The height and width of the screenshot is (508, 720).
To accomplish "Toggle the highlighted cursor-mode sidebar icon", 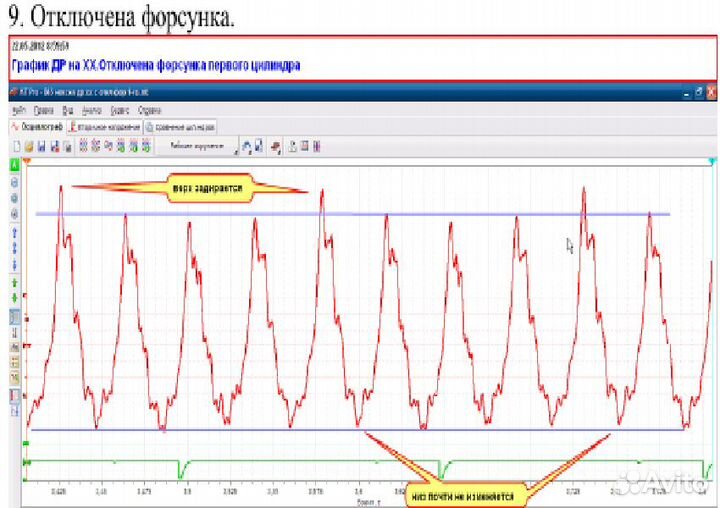I will coord(15,317).
